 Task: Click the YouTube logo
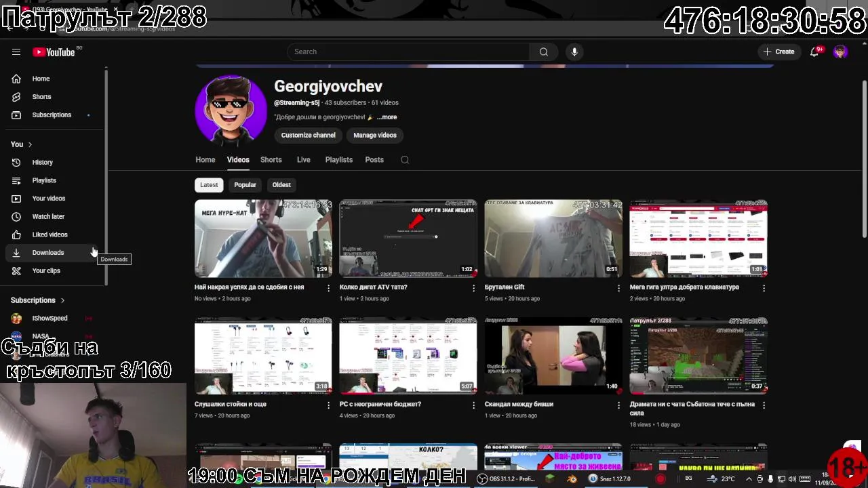click(x=54, y=52)
